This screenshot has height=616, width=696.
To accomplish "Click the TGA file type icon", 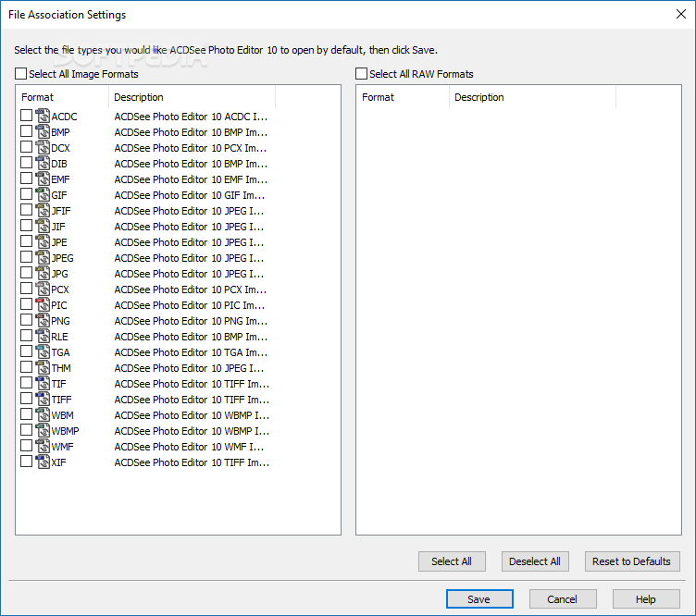I will [x=43, y=352].
